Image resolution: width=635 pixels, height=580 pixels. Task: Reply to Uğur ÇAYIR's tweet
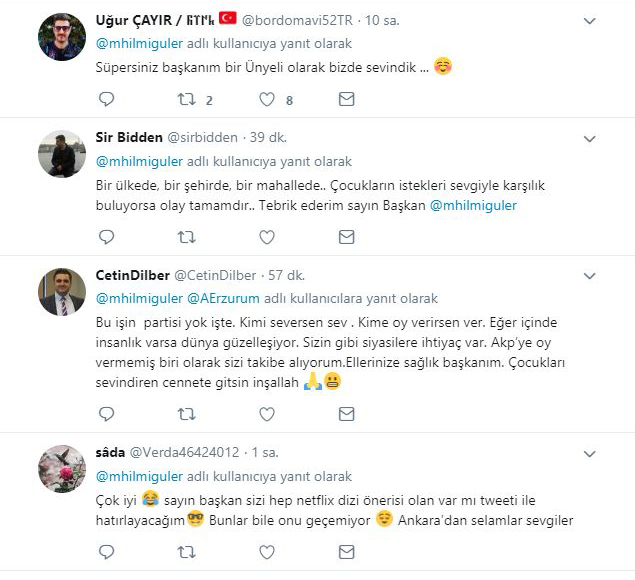coord(107,99)
